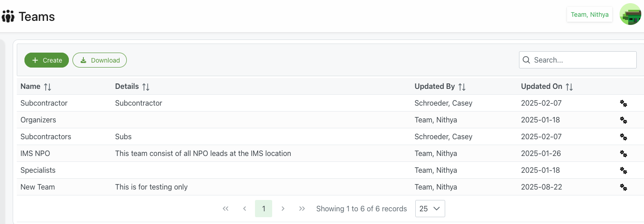Open gears menu for Specialists team
644x224 pixels.
(623, 170)
